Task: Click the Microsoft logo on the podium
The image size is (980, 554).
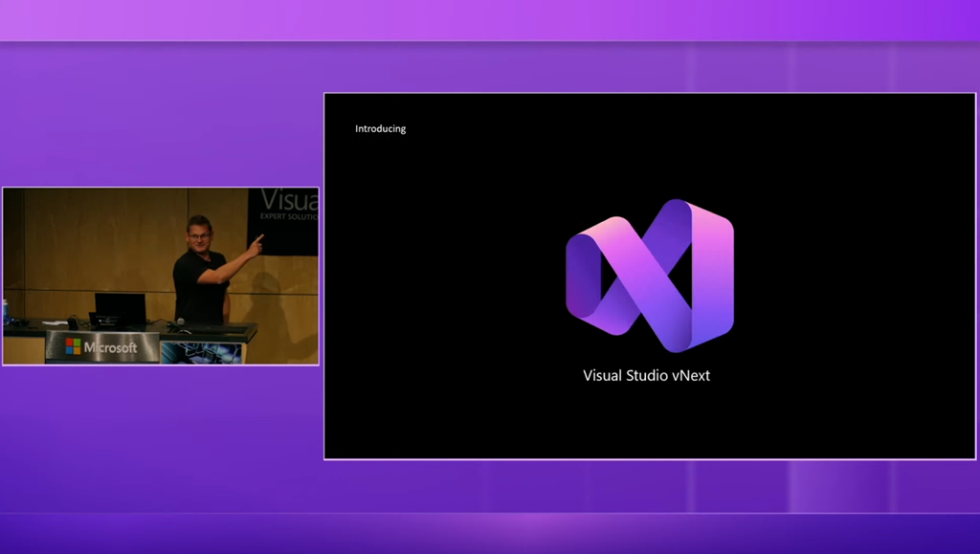Action: pyautogui.click(x=101, y=347)
